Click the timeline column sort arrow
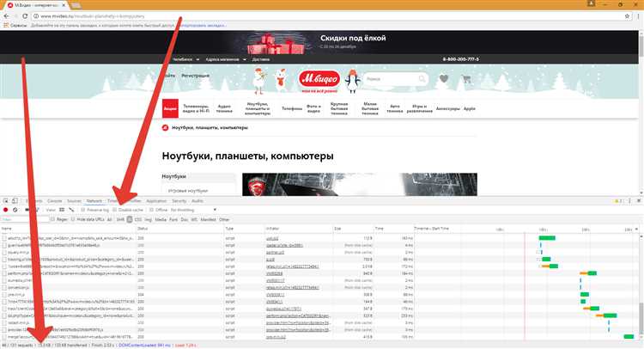Viewport: 644px width, 349px height. coord(636,229)
